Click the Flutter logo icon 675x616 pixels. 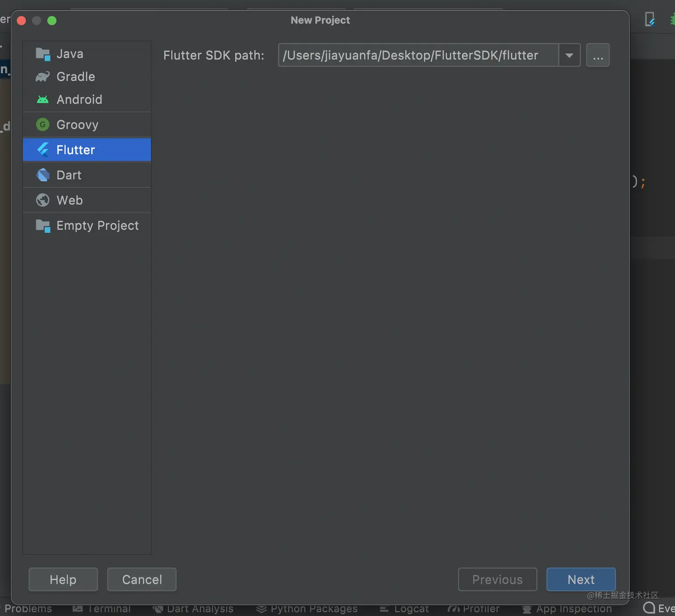(x=43, y=150)
